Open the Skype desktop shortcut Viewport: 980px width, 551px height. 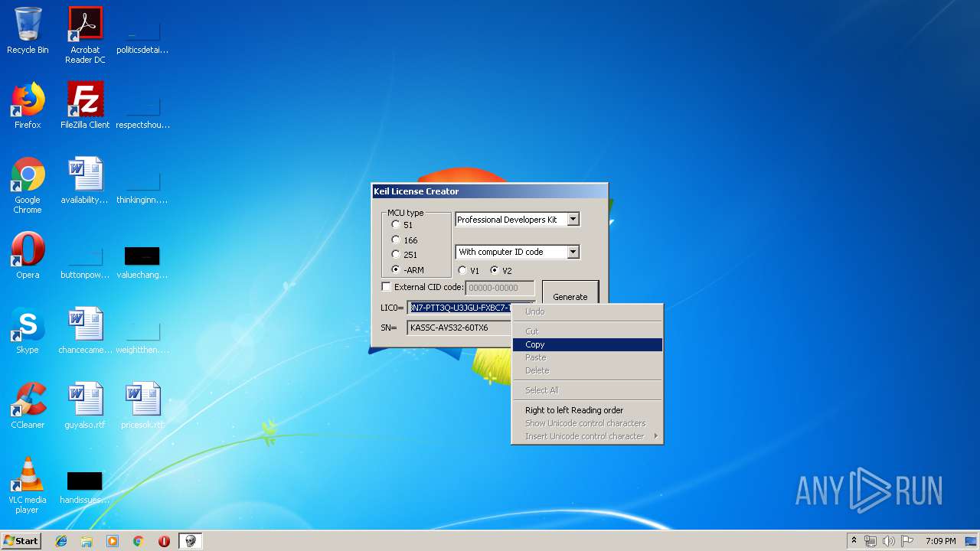pyautogui.click(x=28, y=331)
